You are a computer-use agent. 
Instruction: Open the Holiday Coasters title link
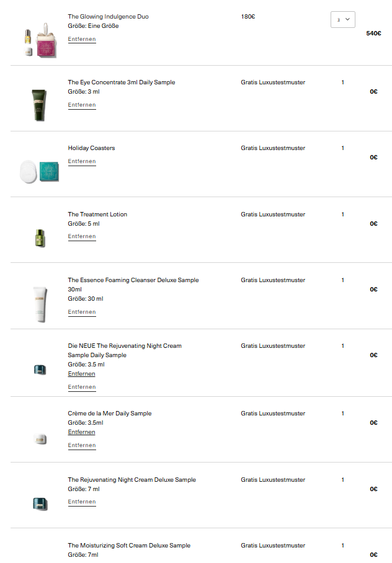[x=91, y=148]
